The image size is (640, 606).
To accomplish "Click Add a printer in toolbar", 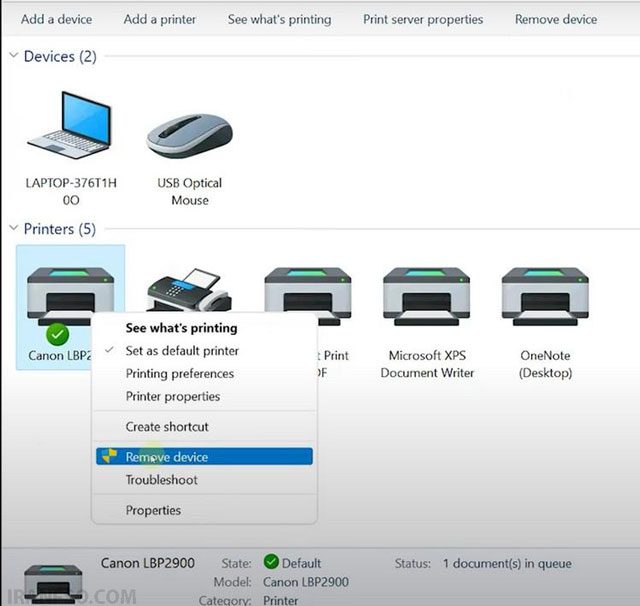I will click(160, 19).
